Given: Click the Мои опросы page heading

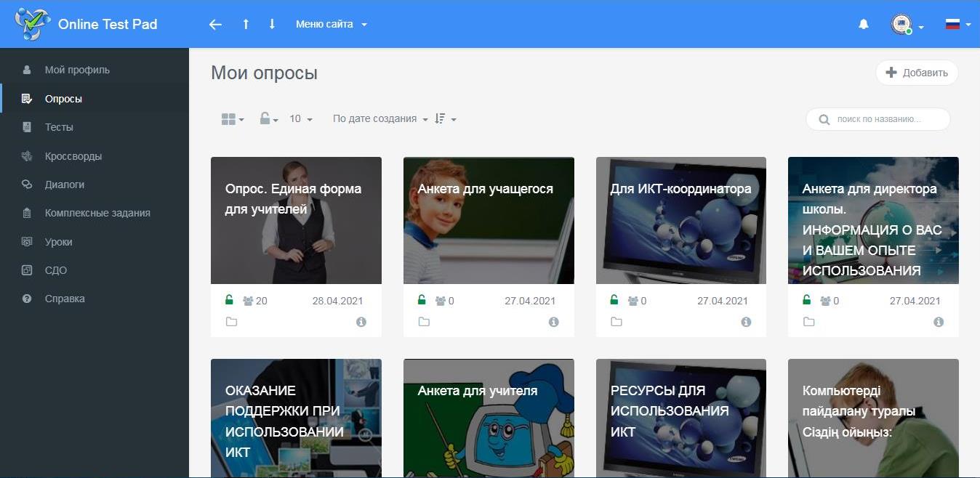Looking at the screenshot, I should tap(264, 73).
